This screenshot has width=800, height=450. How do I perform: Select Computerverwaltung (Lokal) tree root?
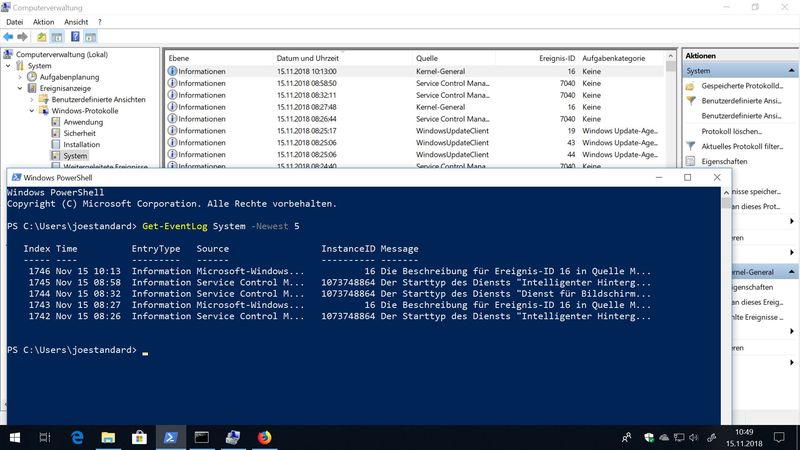(x=62, y=54)
